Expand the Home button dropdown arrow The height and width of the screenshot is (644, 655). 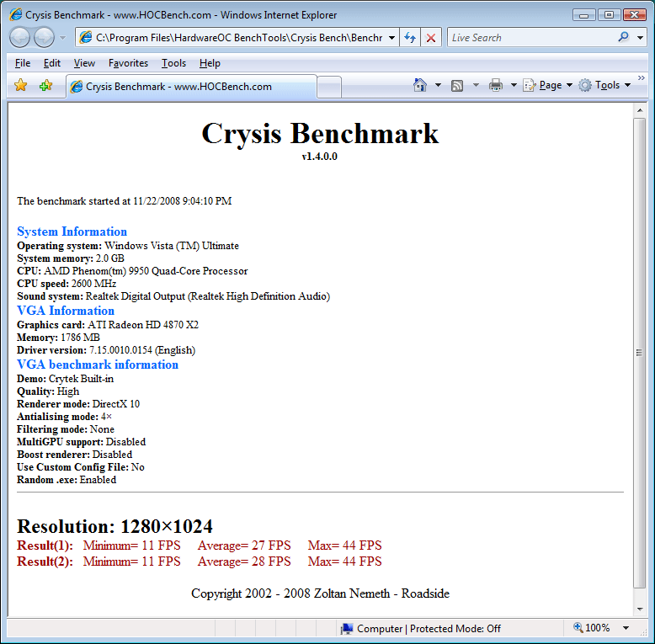coord(438,85)
